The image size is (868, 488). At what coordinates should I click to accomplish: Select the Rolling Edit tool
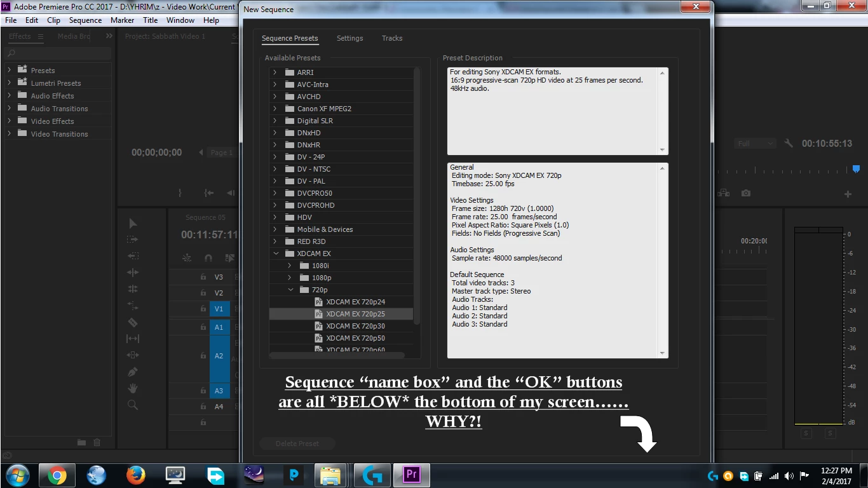133,289
